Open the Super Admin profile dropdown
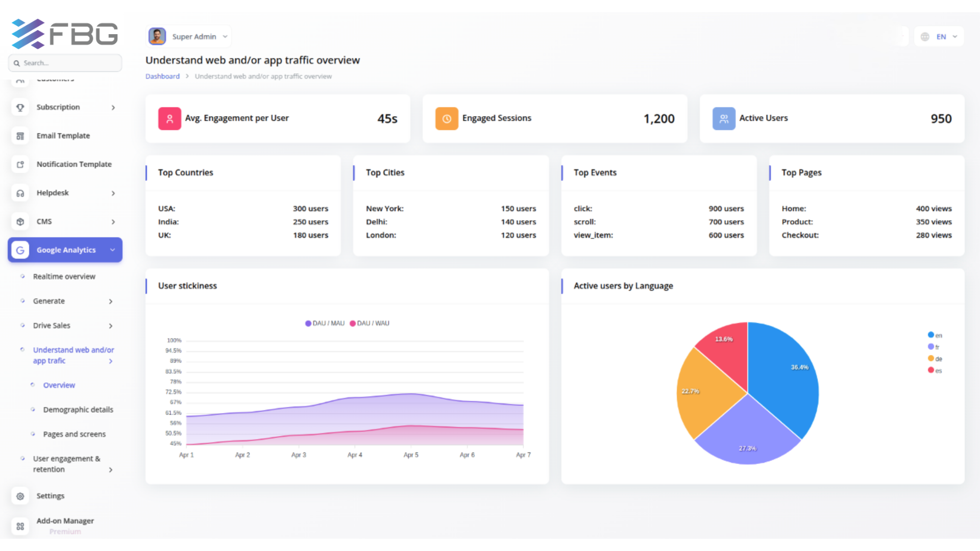This screenshot has width=980, height=551. (x=188, y=37)
